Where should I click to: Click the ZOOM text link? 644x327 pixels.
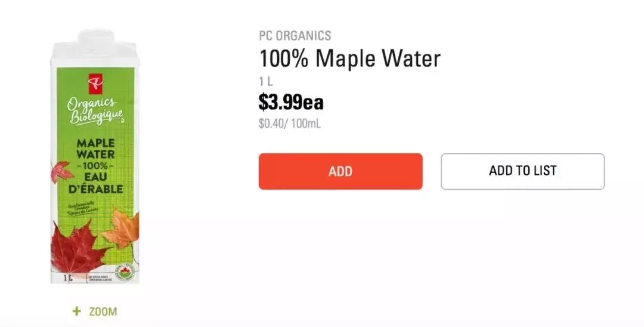[x=103, y=311]
